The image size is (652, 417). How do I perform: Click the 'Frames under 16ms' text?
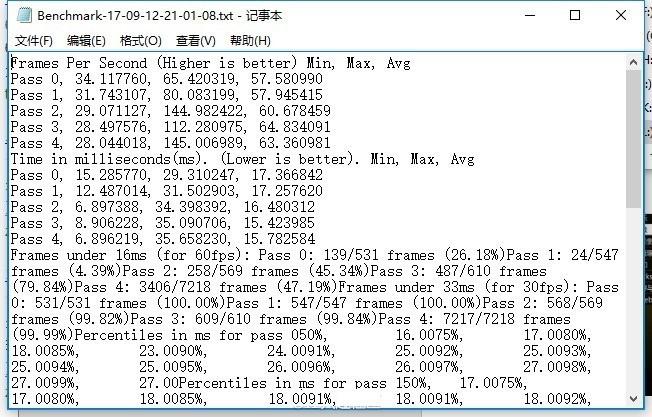click(79, 255)
